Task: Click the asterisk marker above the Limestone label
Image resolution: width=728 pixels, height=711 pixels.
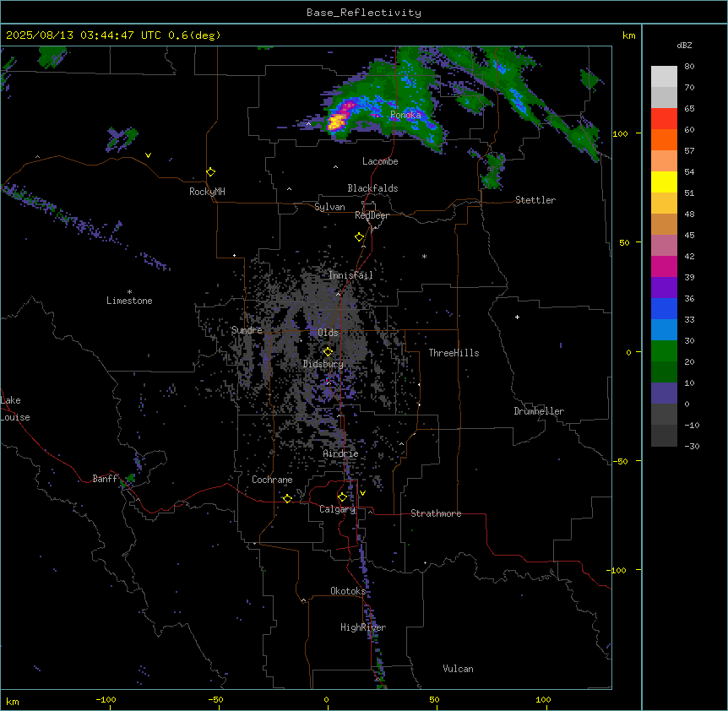Action: [129, 292]
